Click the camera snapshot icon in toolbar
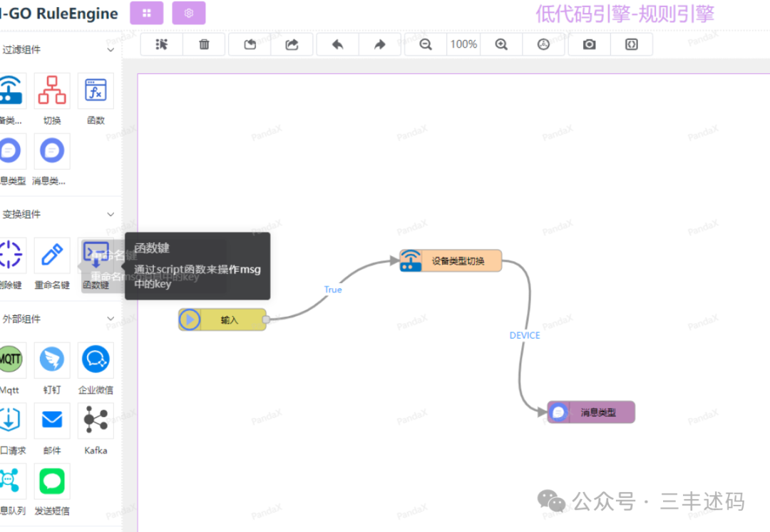Screen dimensions: 770x532 point(590,45)
